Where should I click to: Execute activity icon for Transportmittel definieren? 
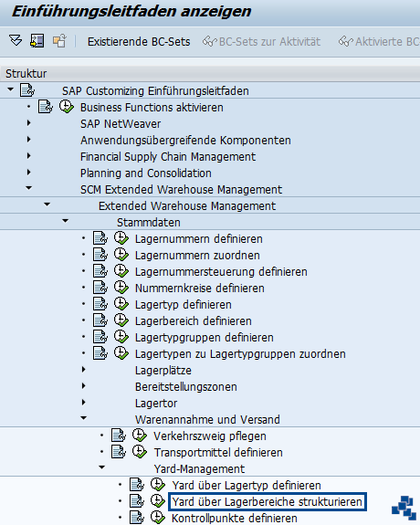[x=140, y=452]
